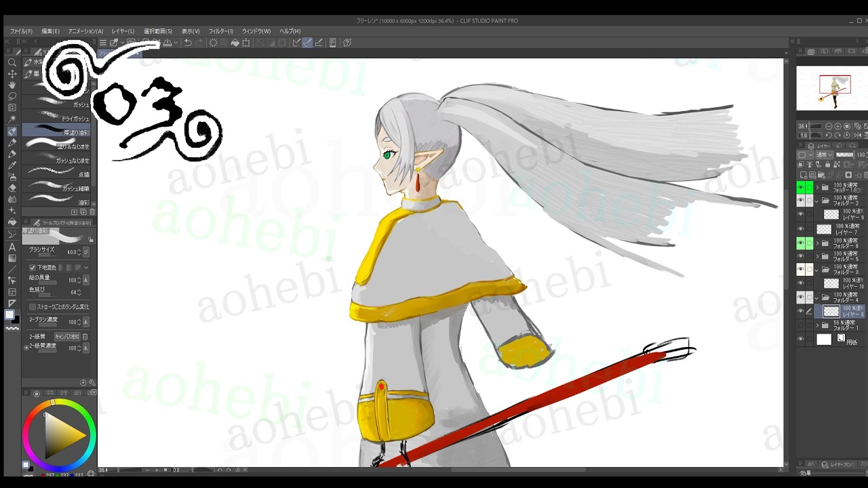Collapse フォルダー 2 in layer list
Viewport: 868px width, 488px height.
pyautogui.click(x=817, y=201)
